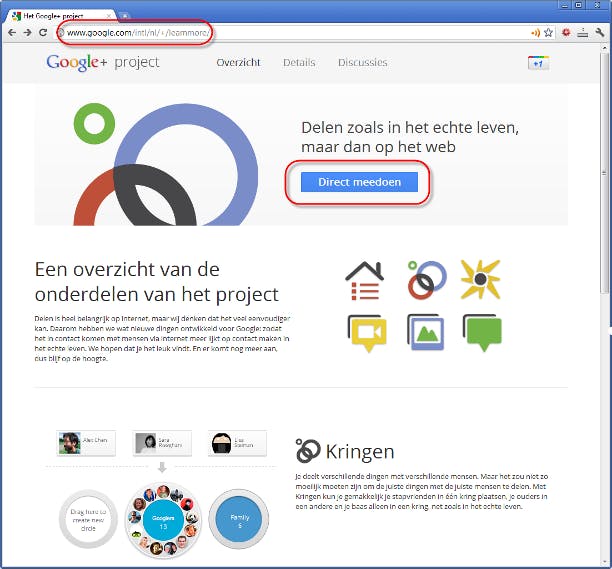Select the Alec Chen contact card
Image resolution: width=612 pixels, height=569 pixels.
point(86,443)
